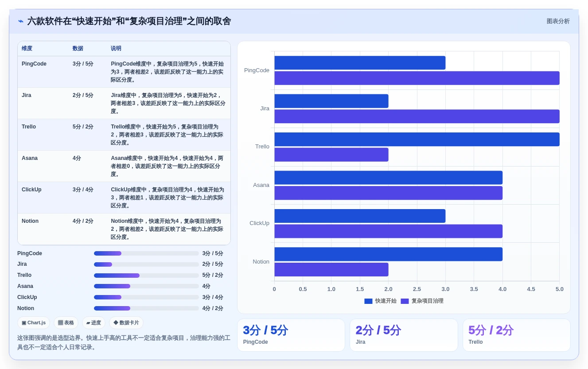
Task: Click the Asana 复杂项目治理 bar in chart
Action: coord(388,193)
